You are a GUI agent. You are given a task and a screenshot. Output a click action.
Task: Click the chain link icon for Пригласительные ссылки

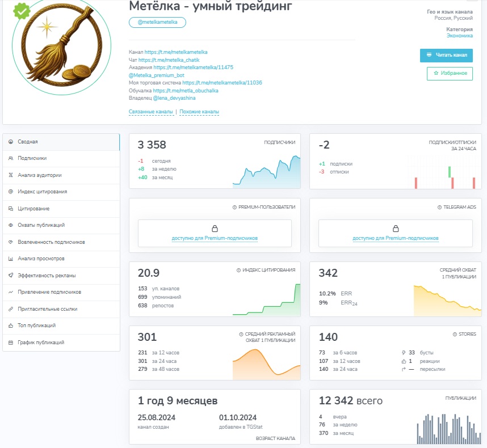click(11, 309)
